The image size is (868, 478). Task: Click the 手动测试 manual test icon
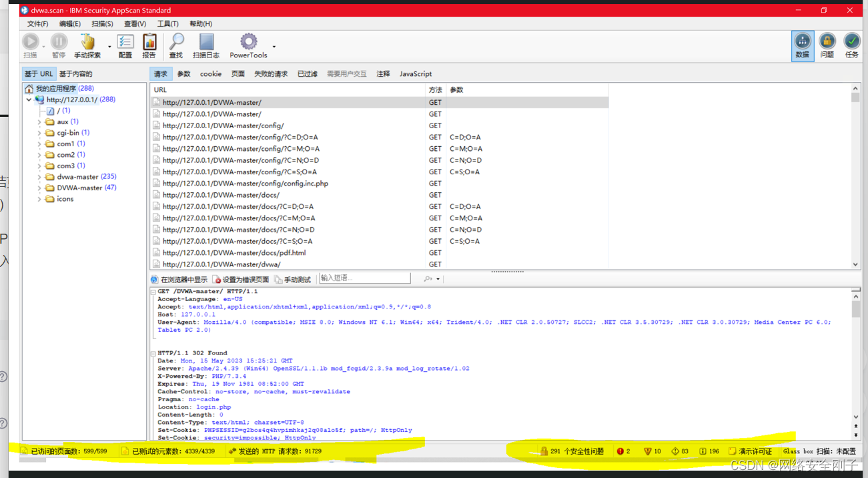279,279
